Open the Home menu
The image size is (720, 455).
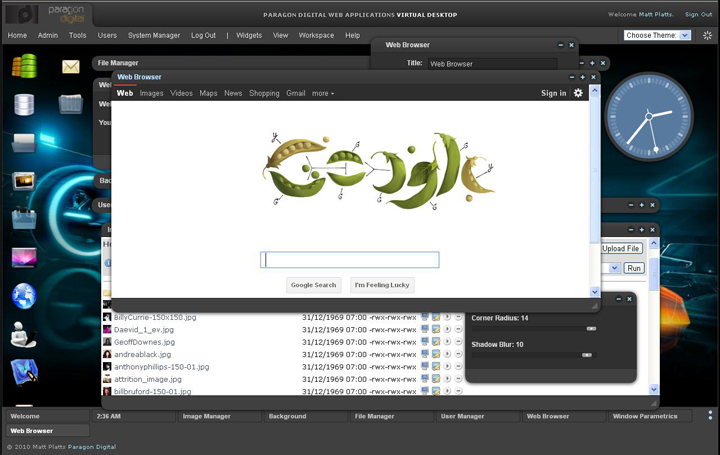tap(17, 35)
